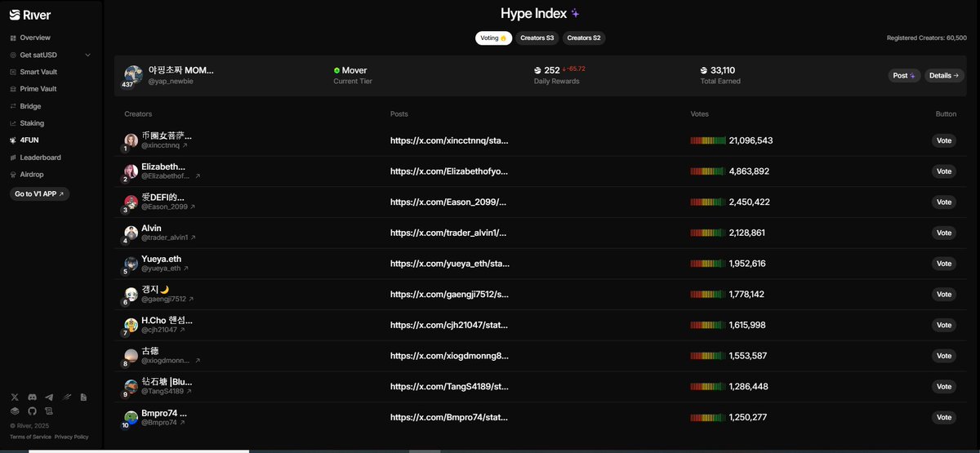Open the document file icon in footer
This screenshot has height=453, width=980.
coord(83,397)
